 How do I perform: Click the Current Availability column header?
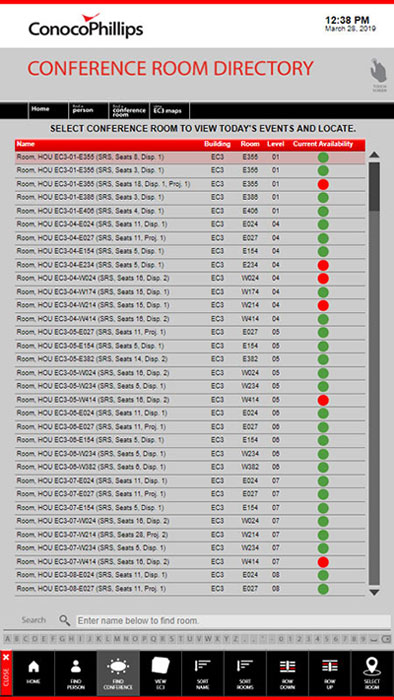(323, 144)
